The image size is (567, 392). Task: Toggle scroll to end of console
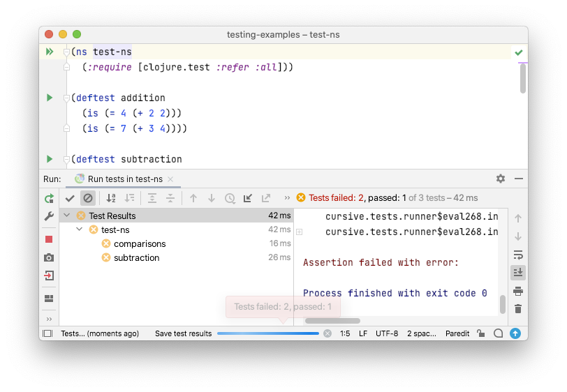[518, 273]
